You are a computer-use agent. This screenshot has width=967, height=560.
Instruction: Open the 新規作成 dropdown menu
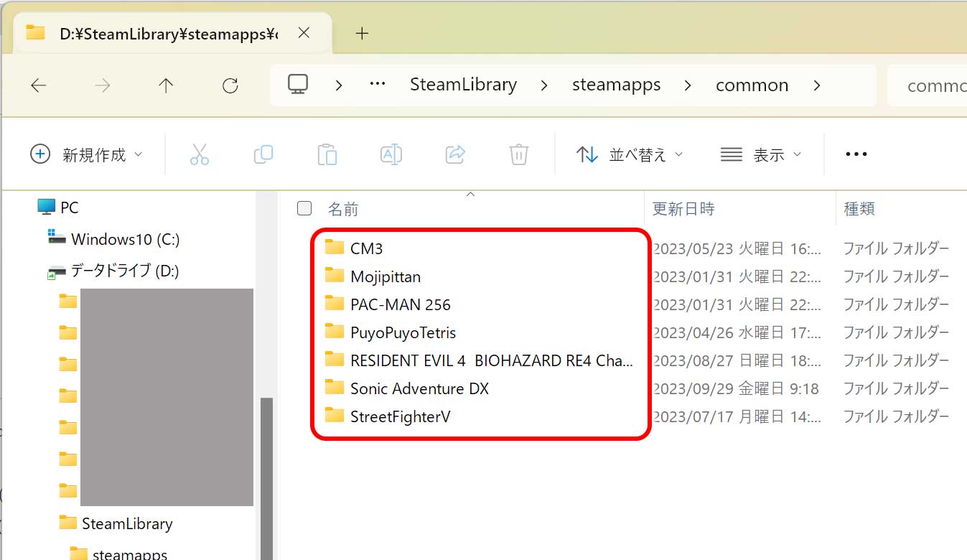click(87, 154)
